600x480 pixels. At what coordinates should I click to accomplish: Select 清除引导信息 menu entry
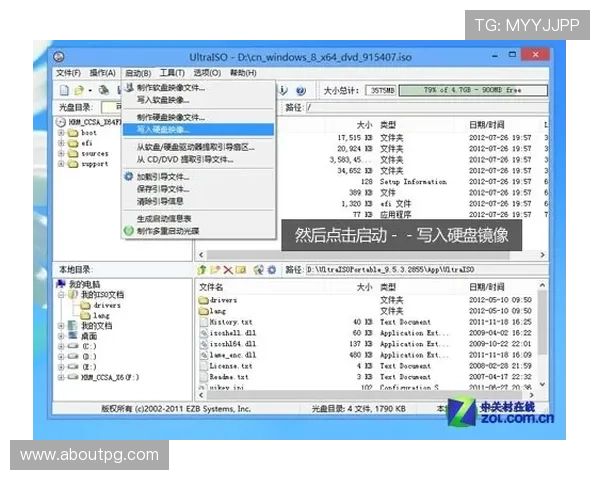(x=198, y=201)
